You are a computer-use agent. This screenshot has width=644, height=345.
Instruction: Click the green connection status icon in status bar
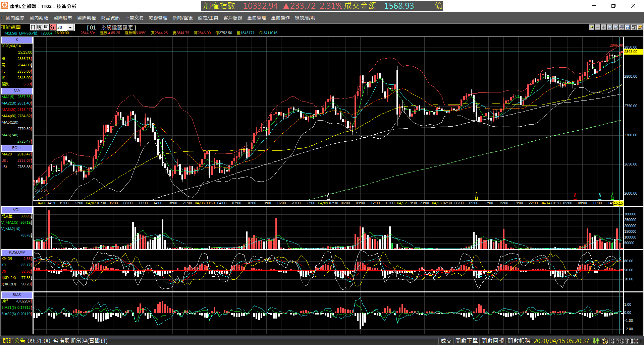596,341
